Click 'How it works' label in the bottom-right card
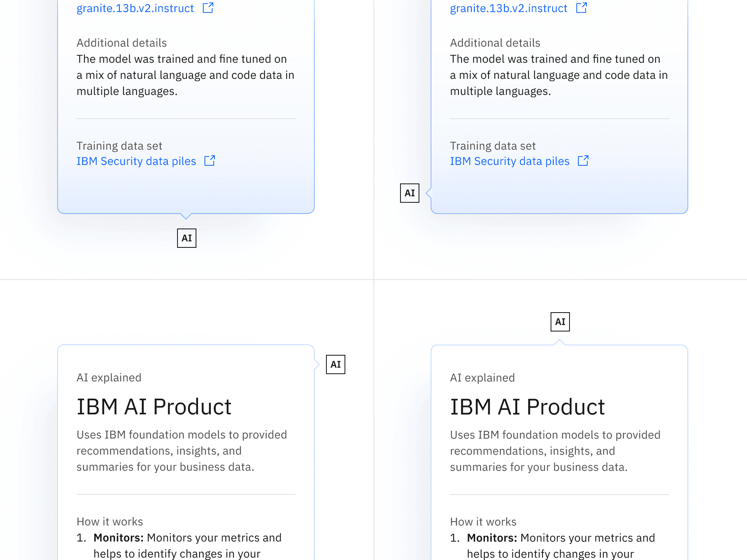The width and height of the screenshot is (747, 560). pos(483,521)
